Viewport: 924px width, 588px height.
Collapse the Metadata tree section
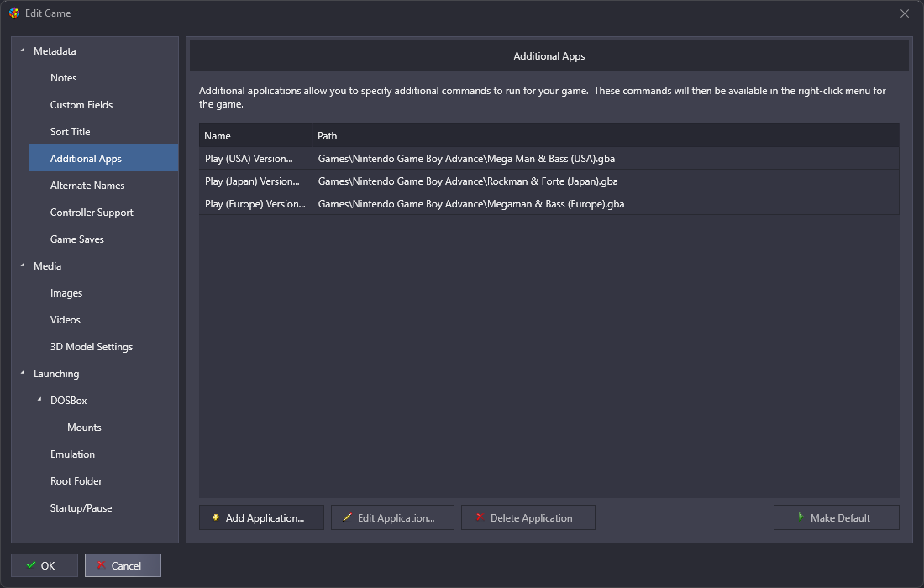tap(23, 50)
